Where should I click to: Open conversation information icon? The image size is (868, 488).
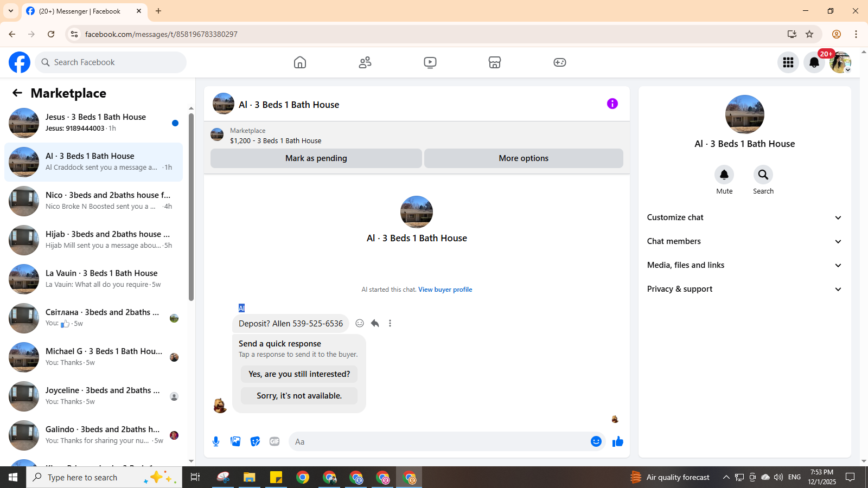click(612, 104)
